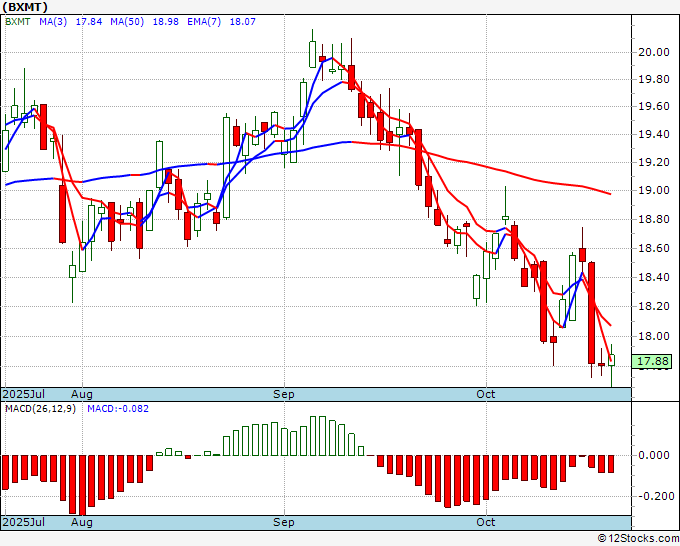Select the MA(3) value 17.84
This screenshot has height=546, width=680.
(x=89, y=22)
